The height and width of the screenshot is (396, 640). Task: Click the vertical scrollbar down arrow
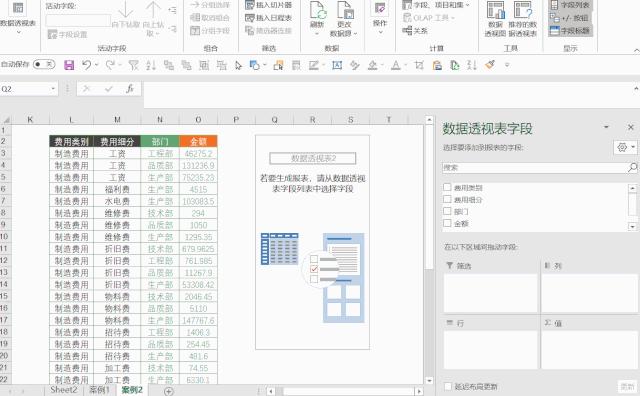click(429, 380)
